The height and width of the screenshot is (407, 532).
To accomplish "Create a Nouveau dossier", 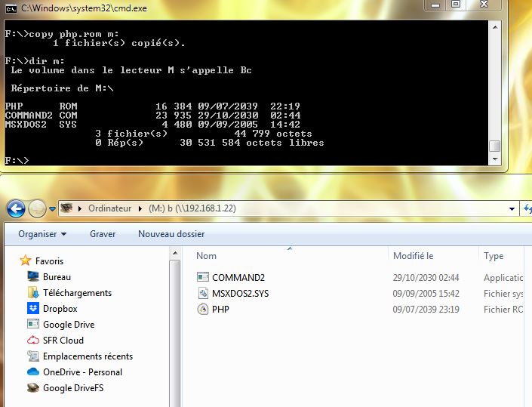I will tap(171, 234).
